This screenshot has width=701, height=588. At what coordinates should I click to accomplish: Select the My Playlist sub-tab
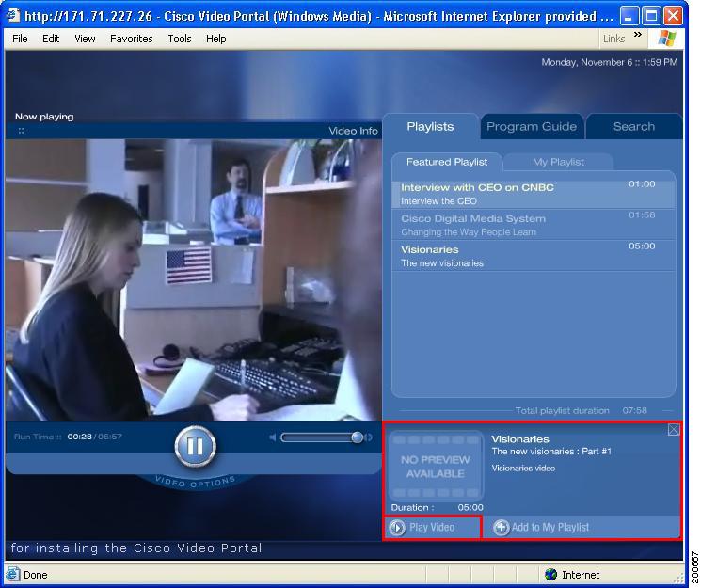[x=558, y=162]
